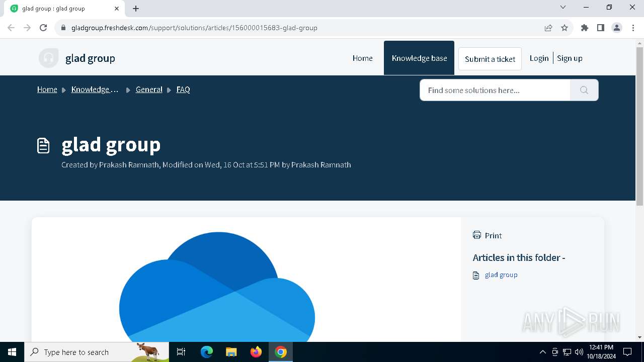Click the page vertical scrollbar thumb
Viewport: 644px width, 362px height.
point(639,126)
